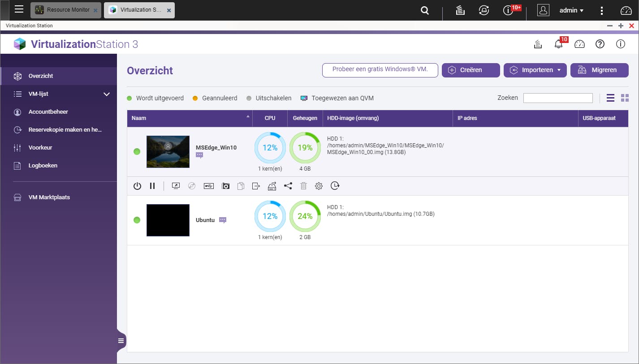639x364 pixels.
Task: Click the Migreren button
Action: pos(599,70)
